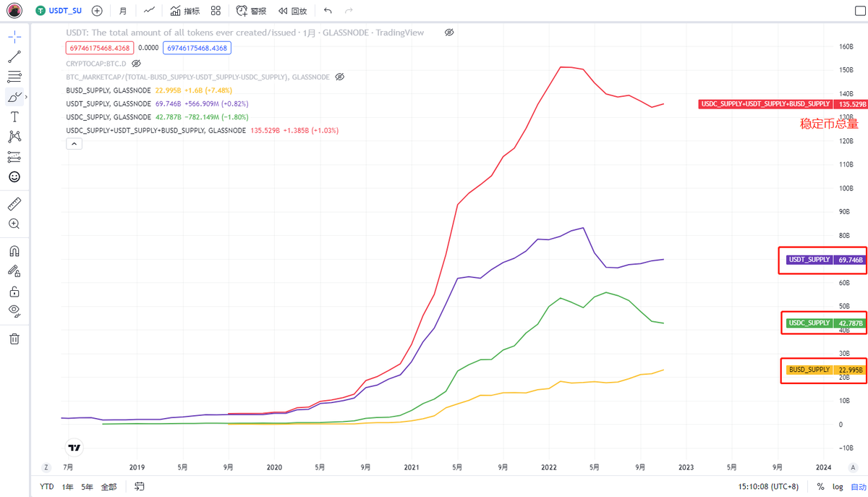Select the forecast/position projection tool
Viewport: 868px width, 497px height.
click(x=14, y=156)
